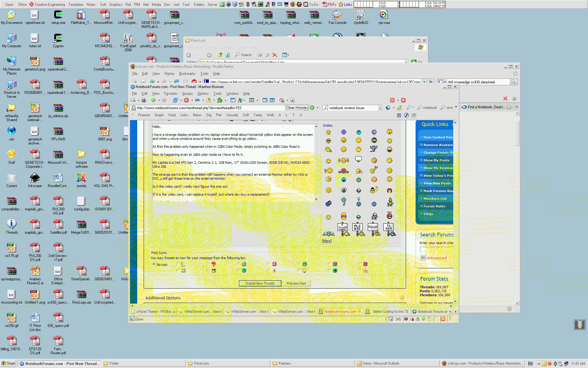Image resolution: width=588 pixels, height=368 pixels.
Task: Click the search highlight pen icon
Action: coord(399,108)
